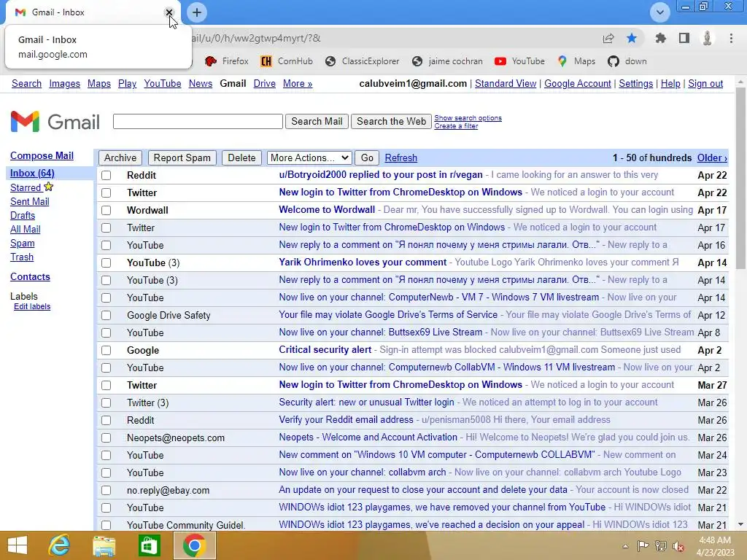Open Windows Store from taskbar

(x=149, y=545)
